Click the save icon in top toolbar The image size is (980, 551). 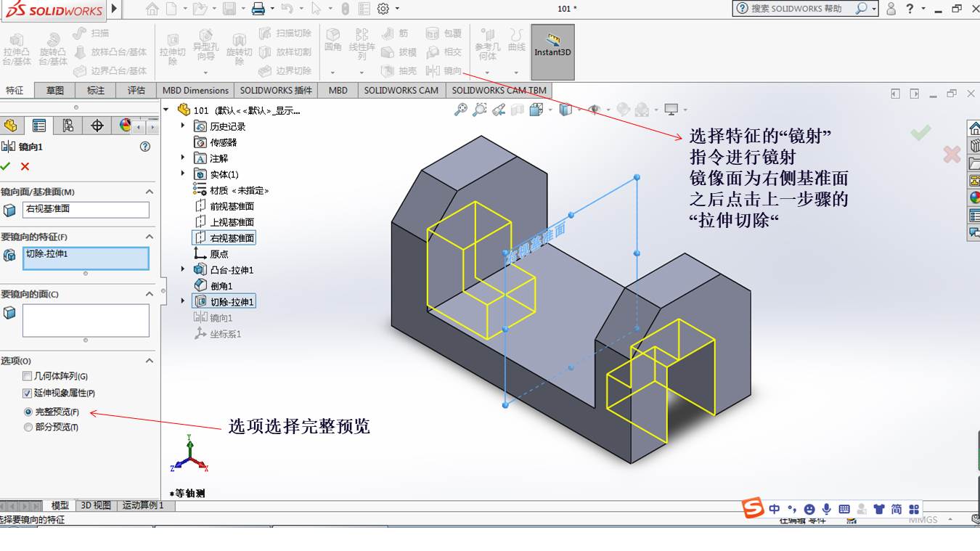pos(229,9)
